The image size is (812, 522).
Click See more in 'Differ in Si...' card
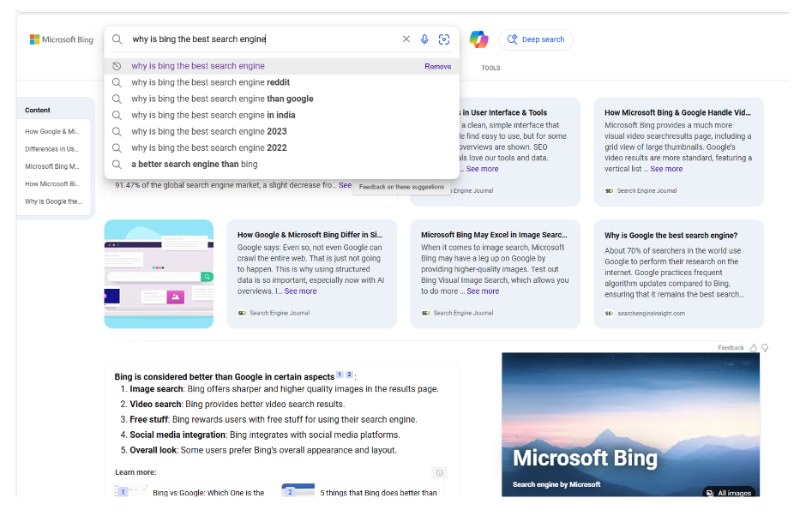(x=300, y=291)
